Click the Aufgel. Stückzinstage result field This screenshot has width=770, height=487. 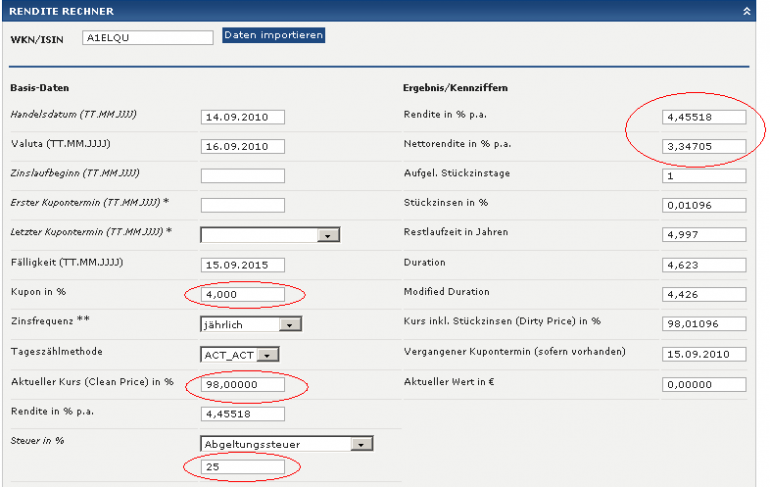coord(704,175)
